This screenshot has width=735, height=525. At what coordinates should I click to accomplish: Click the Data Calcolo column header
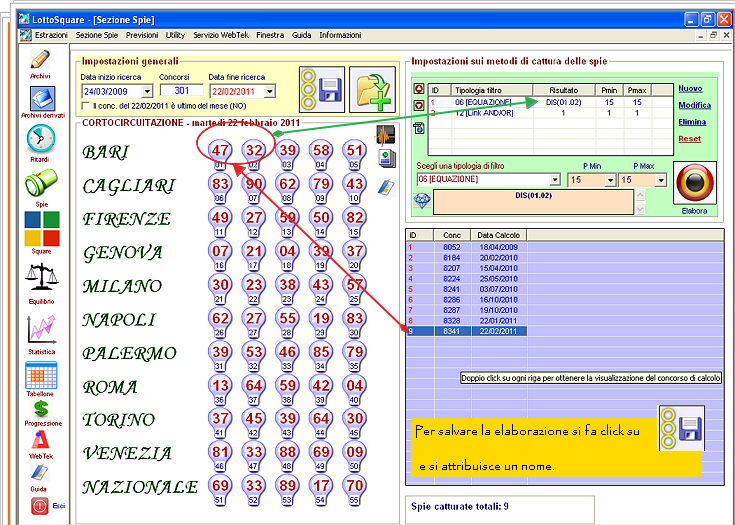pos(499,235)
